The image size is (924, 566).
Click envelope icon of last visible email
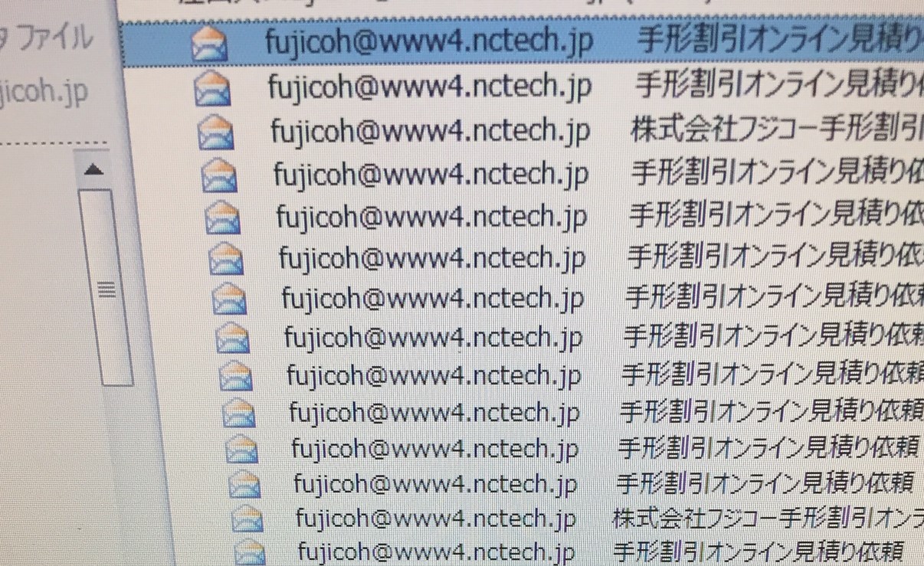(x=249, y=552)
